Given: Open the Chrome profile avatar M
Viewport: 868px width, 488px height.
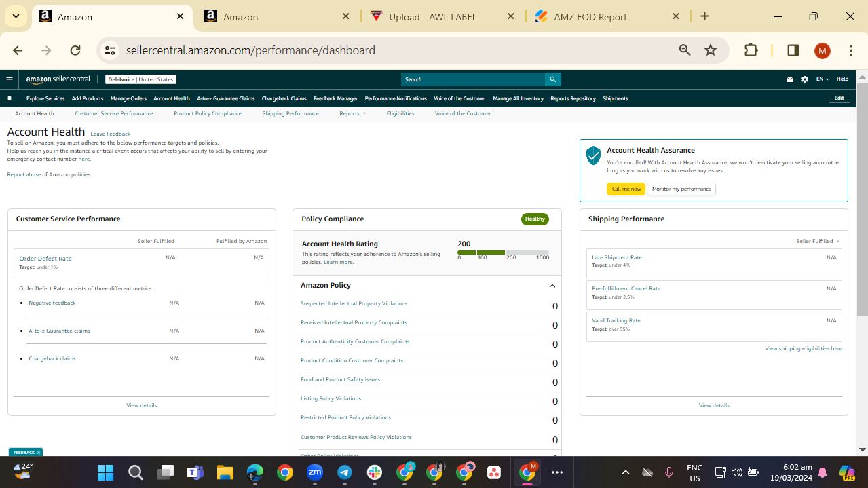Looking at the screenshot, I should click(823, 50).
